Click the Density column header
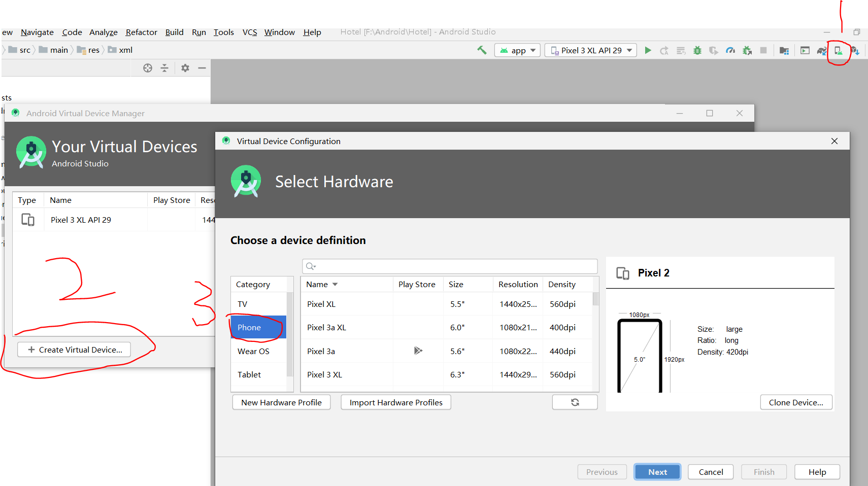This screenshot has height=486, width=868. [x=567, y=284]
